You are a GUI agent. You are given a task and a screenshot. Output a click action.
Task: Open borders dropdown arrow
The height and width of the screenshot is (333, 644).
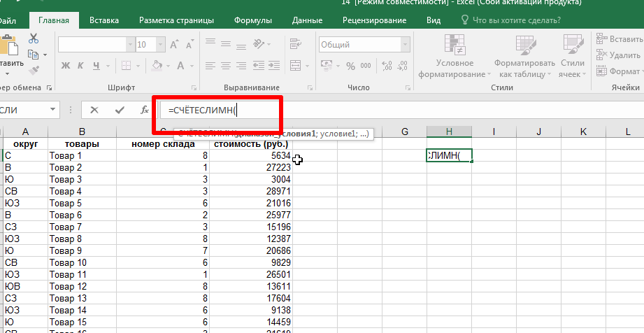point(138,66)
